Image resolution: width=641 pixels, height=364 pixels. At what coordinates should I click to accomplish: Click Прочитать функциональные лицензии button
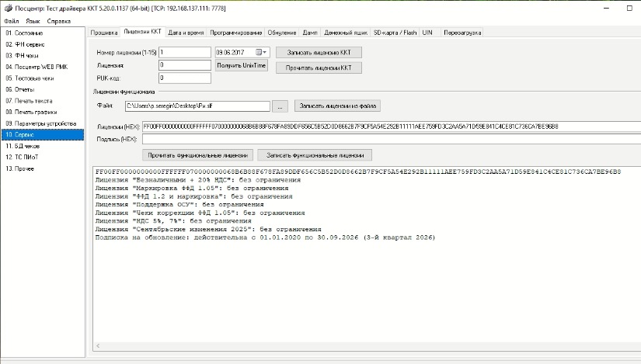click(198, 155)
